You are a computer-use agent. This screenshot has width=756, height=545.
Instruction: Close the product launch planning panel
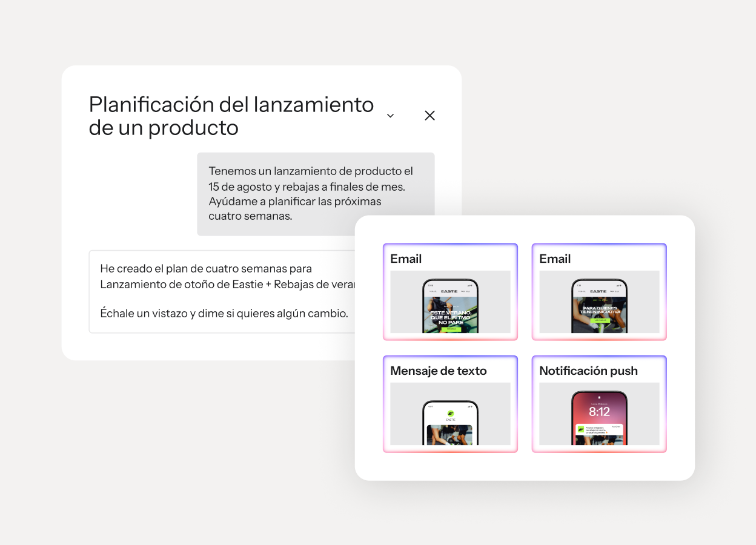[x=429, y=116]
